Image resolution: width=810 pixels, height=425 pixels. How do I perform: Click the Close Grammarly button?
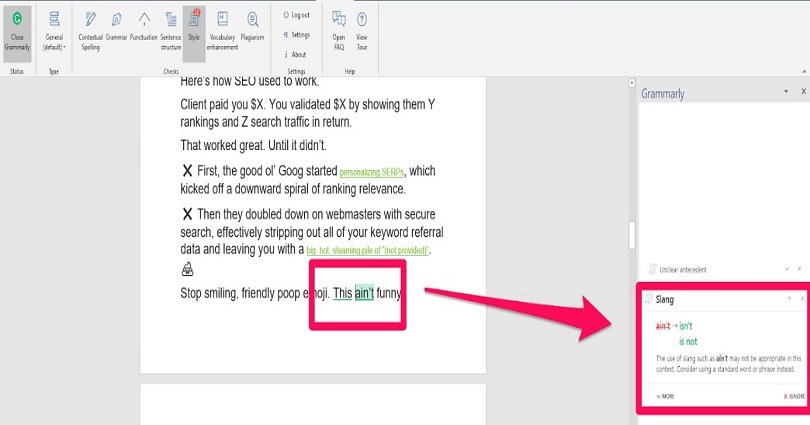pyautogui.click(x=18, y=34)
